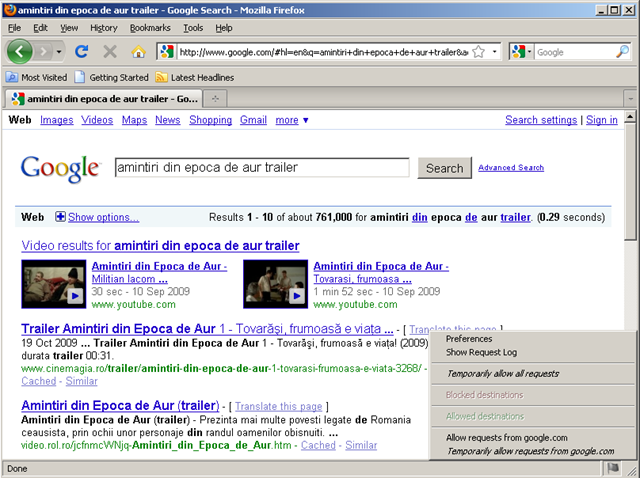Open the search engine selector dropdown

[x=521, y=52]
